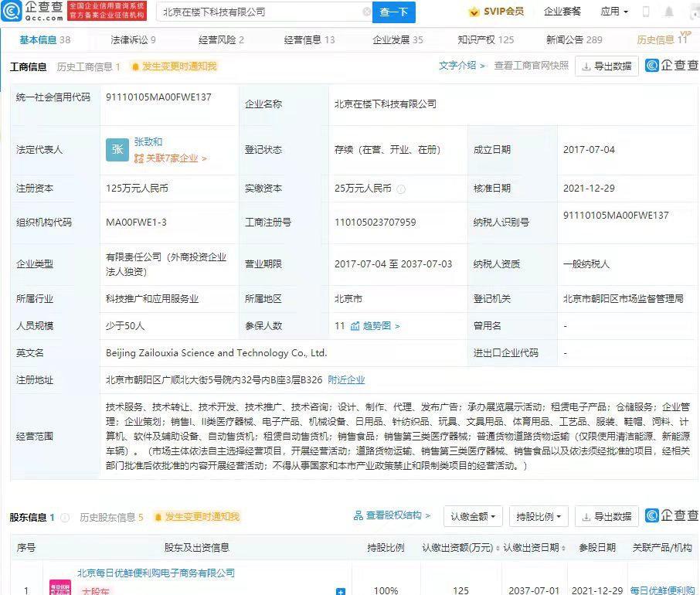
Task: Switch to 知识产权 tab
Action: pyautogui.click(x=486, y=39)
